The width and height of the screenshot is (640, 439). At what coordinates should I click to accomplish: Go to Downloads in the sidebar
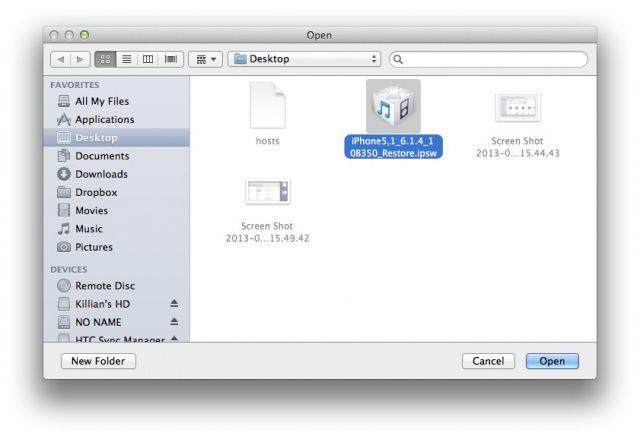[101, 174]
